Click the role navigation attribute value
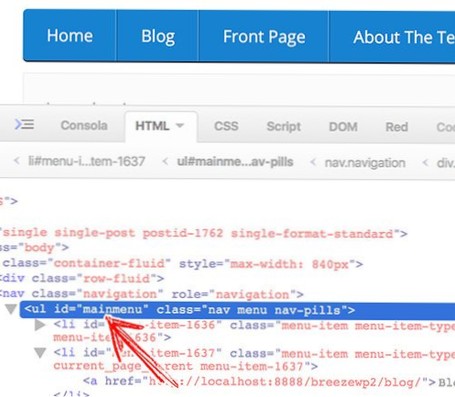The height and width of the screenshot is (397, 455). coord(252,295)
